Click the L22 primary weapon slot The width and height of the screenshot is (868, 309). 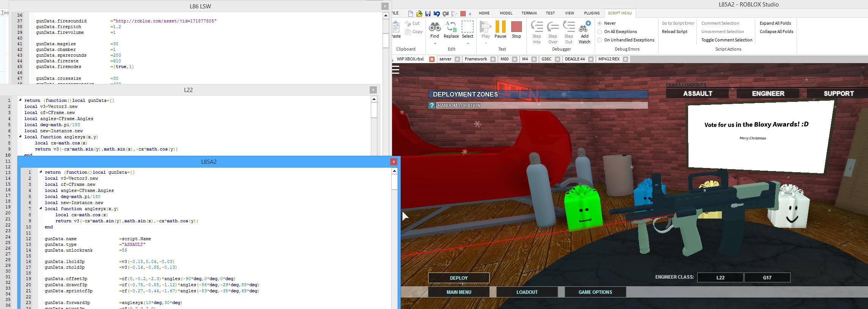[720, 277]
